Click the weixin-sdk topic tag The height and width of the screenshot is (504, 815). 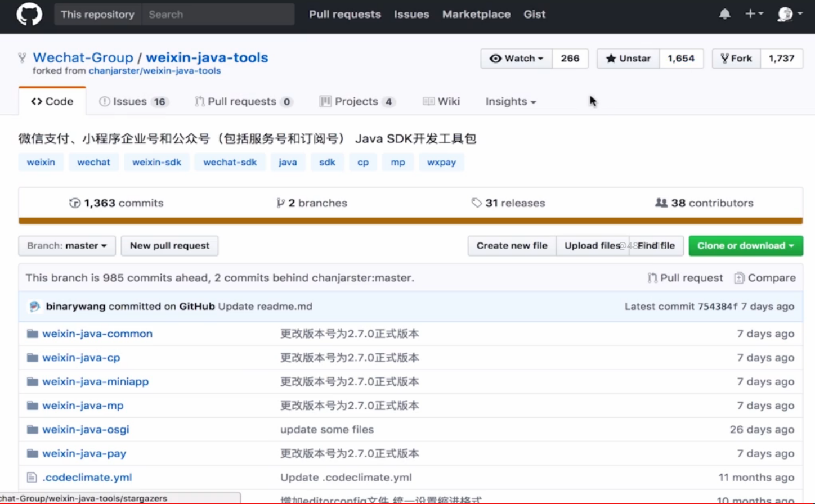tap(156, 162)
